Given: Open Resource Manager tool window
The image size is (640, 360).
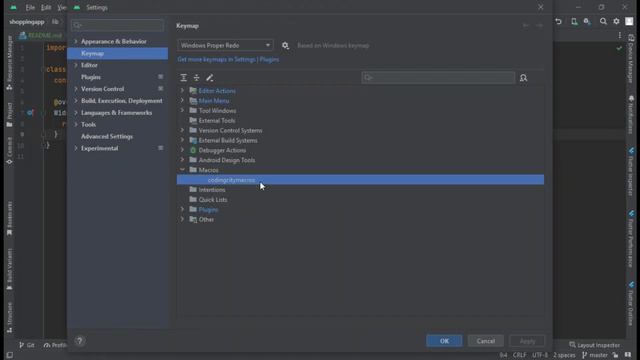Looking at the screenshot, I should point(9,62).
